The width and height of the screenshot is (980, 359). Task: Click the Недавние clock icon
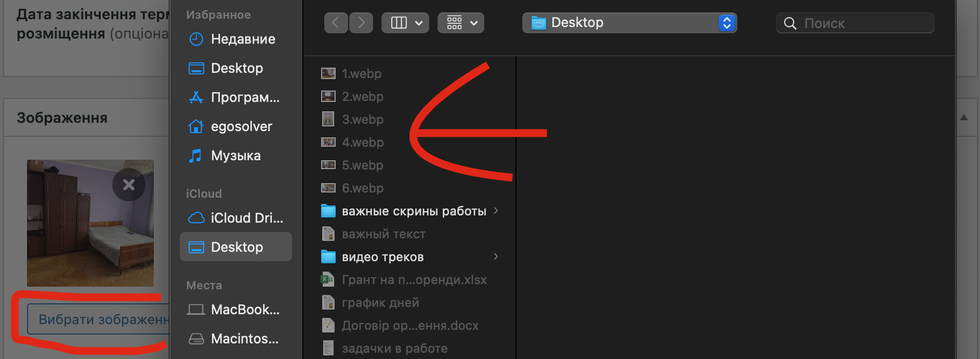(196, 39)
